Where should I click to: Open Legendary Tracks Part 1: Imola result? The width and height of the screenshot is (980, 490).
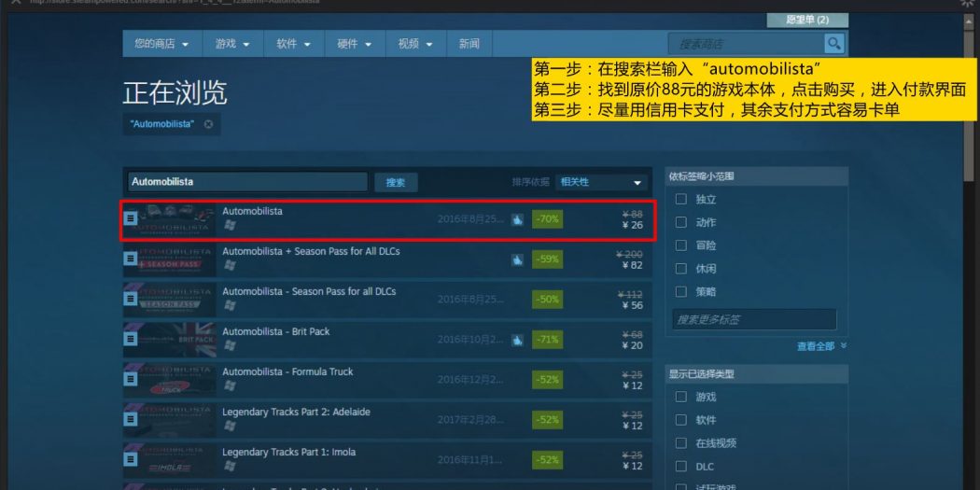[x=288, y=452]
